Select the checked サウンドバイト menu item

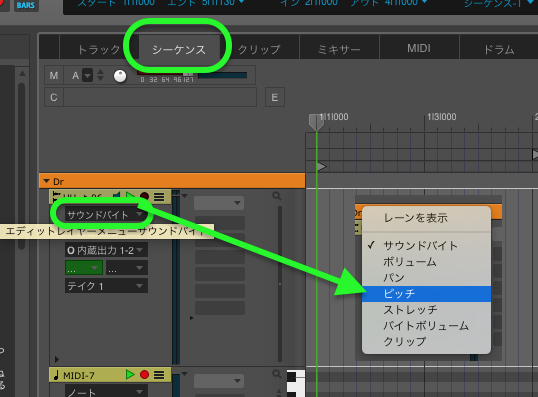pos(426,245)
